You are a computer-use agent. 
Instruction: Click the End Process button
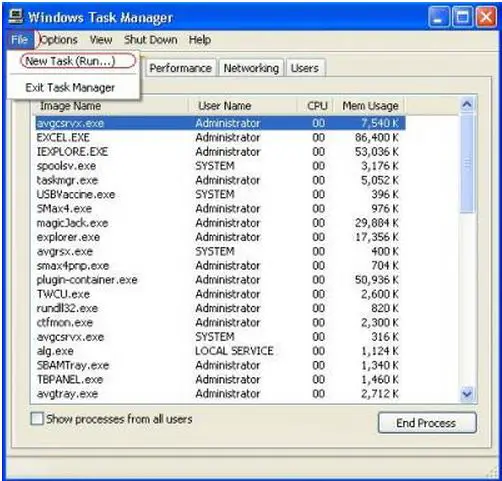(427, 423)
